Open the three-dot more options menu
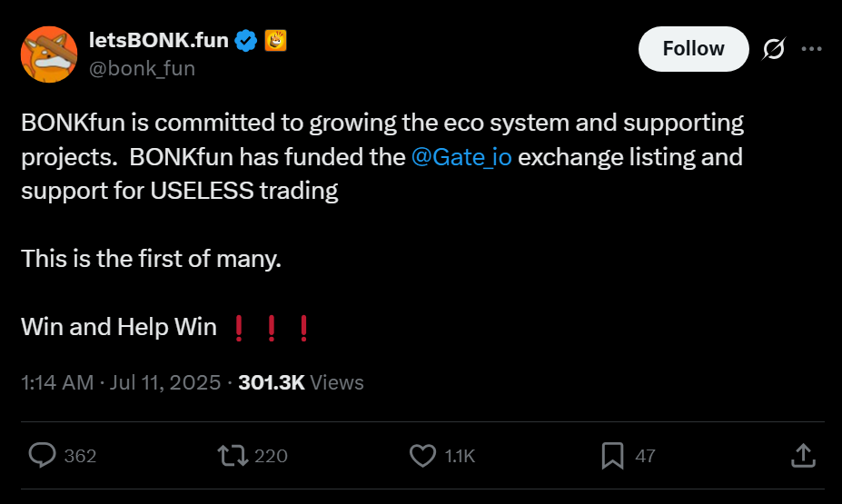 click(x=810, y=49)
